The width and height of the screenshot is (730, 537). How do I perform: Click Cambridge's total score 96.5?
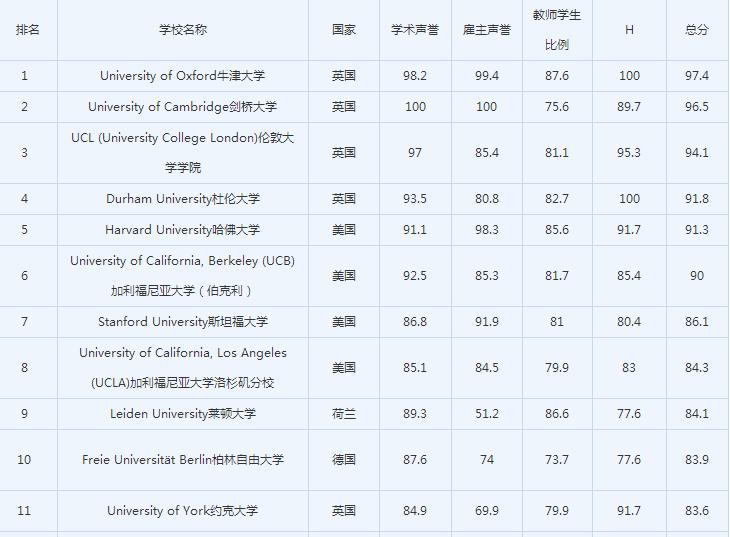tap(697, 107)
